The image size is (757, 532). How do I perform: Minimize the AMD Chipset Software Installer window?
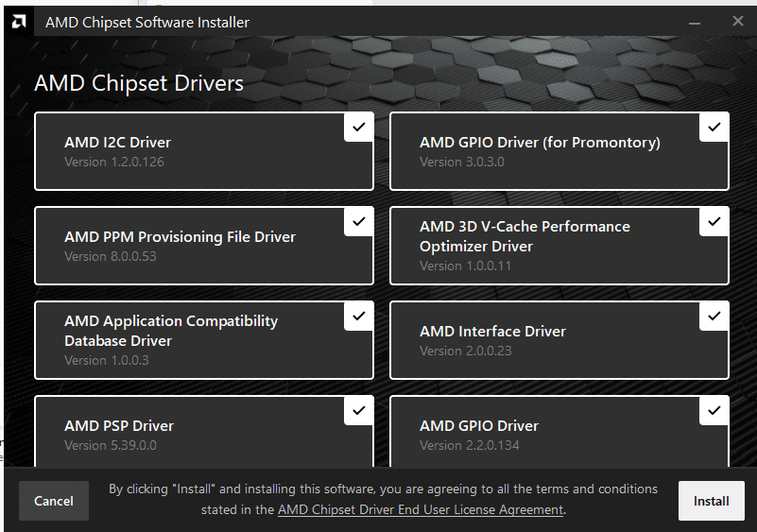point(695,23)
